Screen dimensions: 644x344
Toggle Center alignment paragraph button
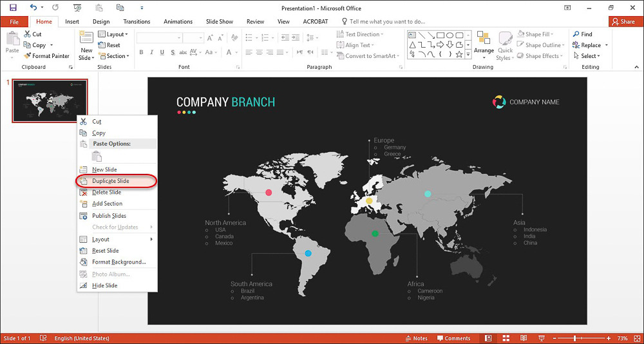click(x=259, y=52)
